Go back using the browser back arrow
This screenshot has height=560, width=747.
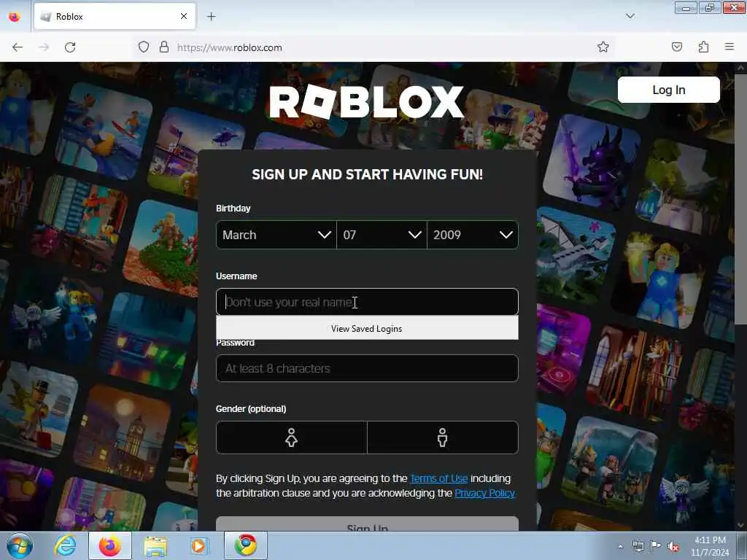click(18, 47)
